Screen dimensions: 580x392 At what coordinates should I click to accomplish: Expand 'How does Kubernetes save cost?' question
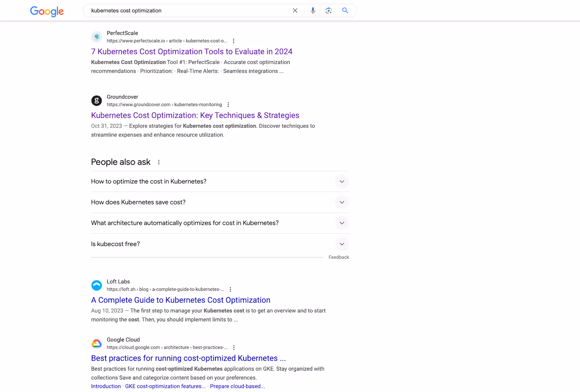[x=220, y=202]
